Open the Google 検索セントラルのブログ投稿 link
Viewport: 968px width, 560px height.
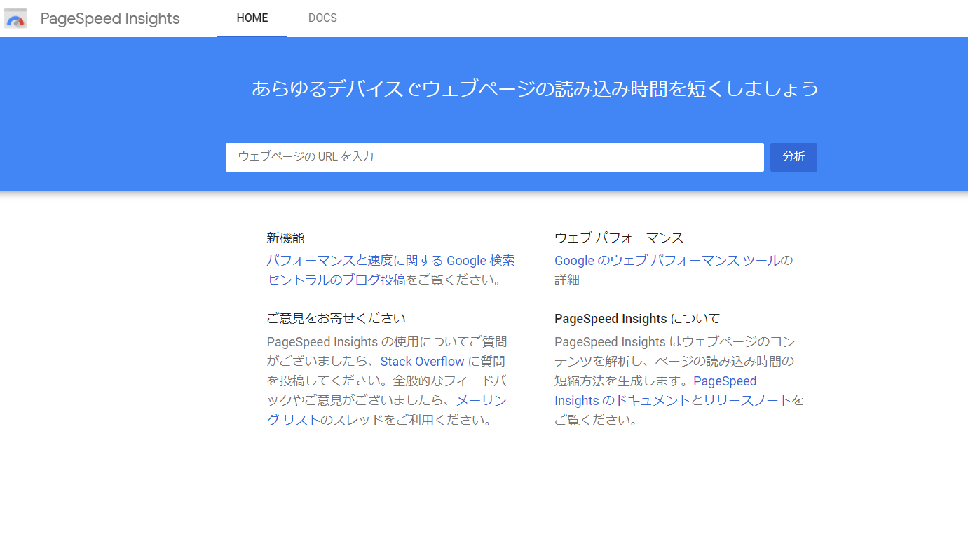391,270
